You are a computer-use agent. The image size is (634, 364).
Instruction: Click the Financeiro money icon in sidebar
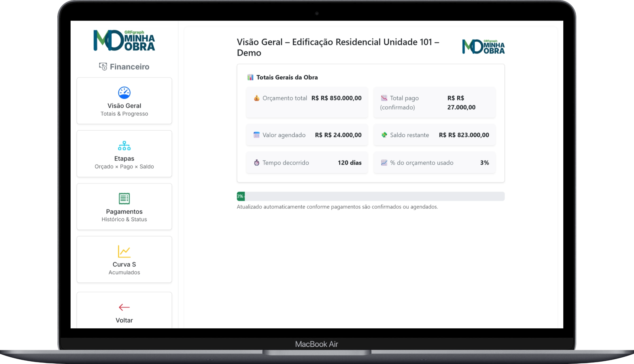coord(103,66)
